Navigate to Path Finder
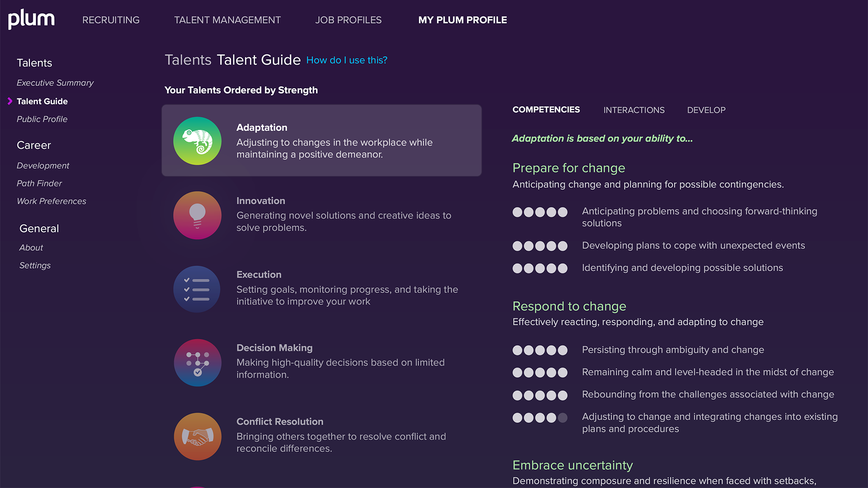Screen dimensions: 868x488 (39, 183)
